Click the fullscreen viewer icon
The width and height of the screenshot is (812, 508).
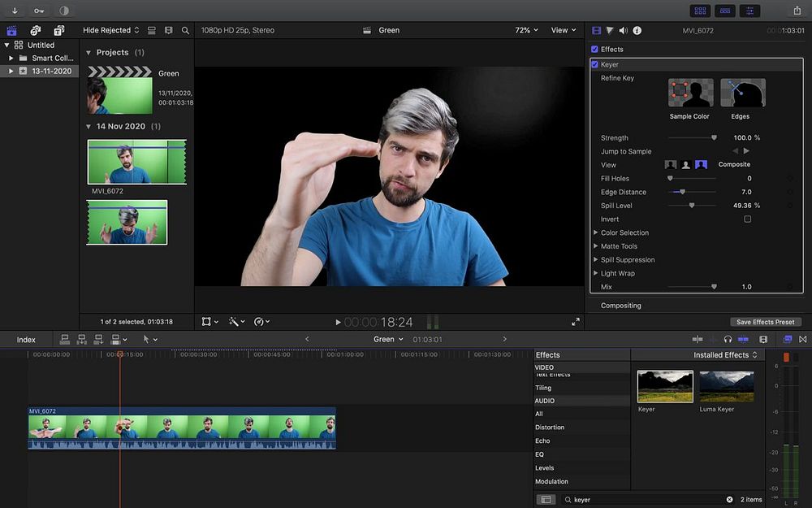[576, 322]
